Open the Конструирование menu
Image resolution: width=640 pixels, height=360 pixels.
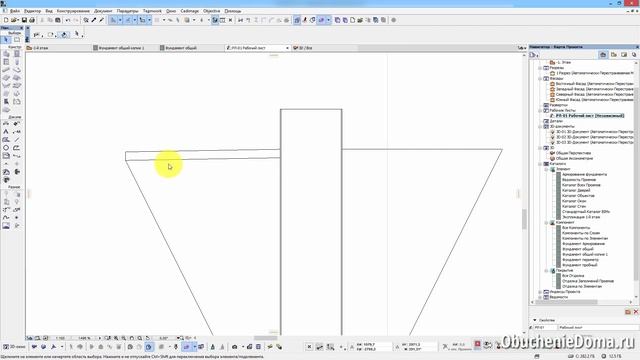[x=73, y=11]
